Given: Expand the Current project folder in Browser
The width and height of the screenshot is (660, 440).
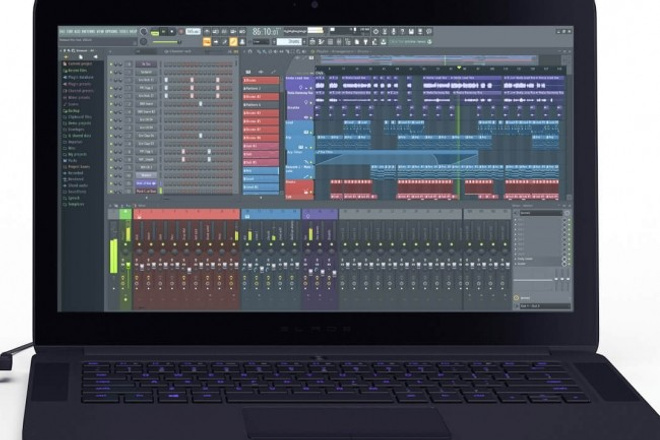Looking at the screenshot, I should (77, 64).
